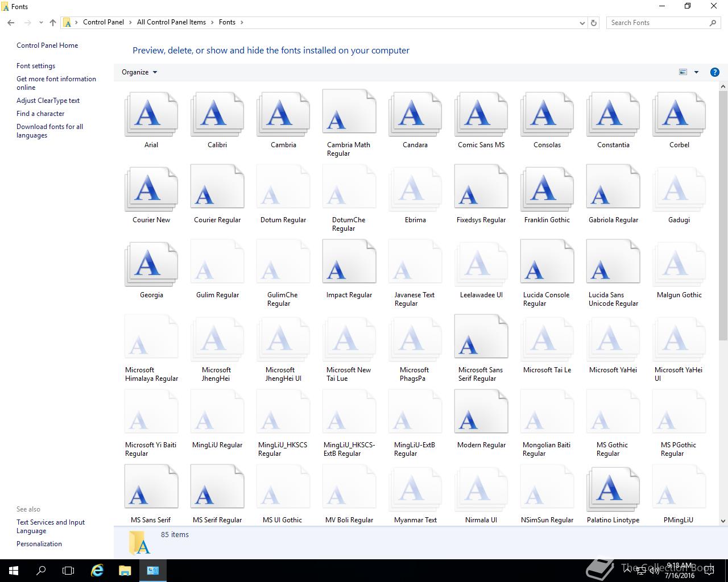Open Download fonts for all languages
The width and height of the screenshot is (728, 582).
[x=49, y=131]
